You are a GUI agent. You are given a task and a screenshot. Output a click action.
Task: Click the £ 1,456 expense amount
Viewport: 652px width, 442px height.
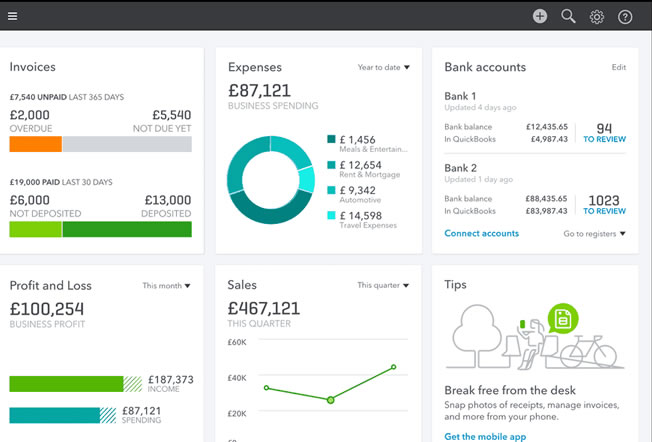tap(357, 140)
